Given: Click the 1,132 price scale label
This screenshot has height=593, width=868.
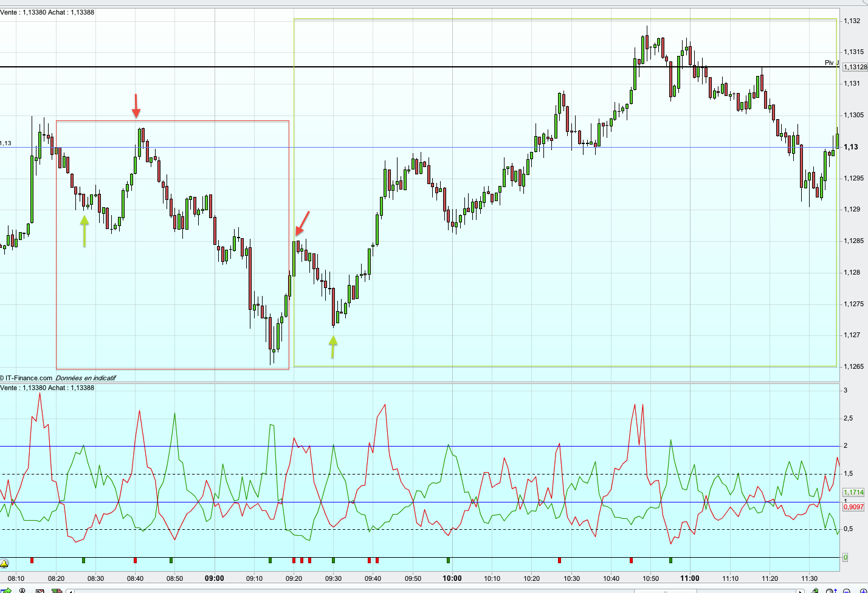Looking at the screenshot, I should (x=852, y=21).
